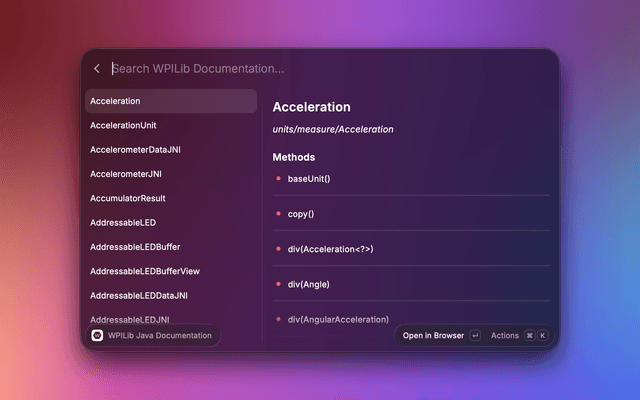Image resolution: width=640 pixels, height=400 pixels.
Task: Choose AccelerometerJNI in the list
Action: 171,174
